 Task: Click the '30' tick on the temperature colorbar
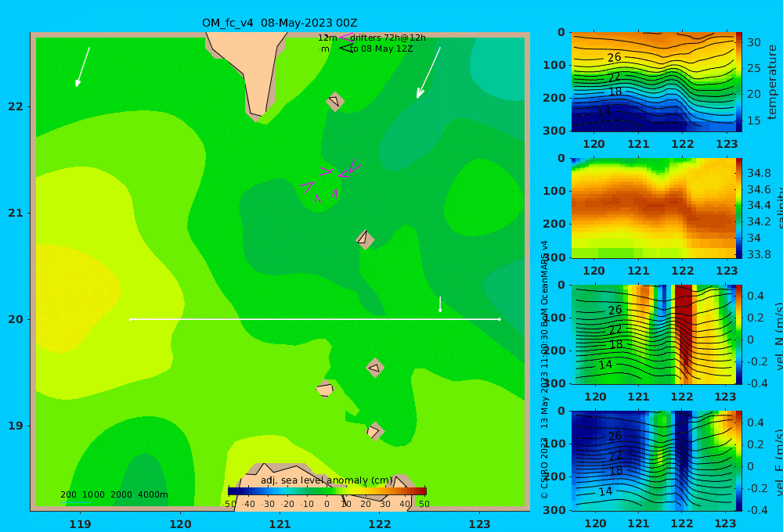pos(753,42)
